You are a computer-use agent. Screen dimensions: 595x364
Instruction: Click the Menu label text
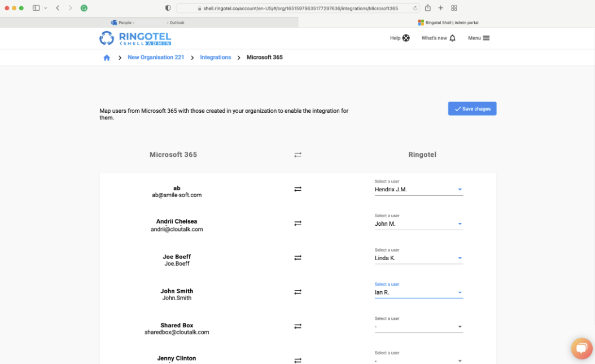pos(474,38)
